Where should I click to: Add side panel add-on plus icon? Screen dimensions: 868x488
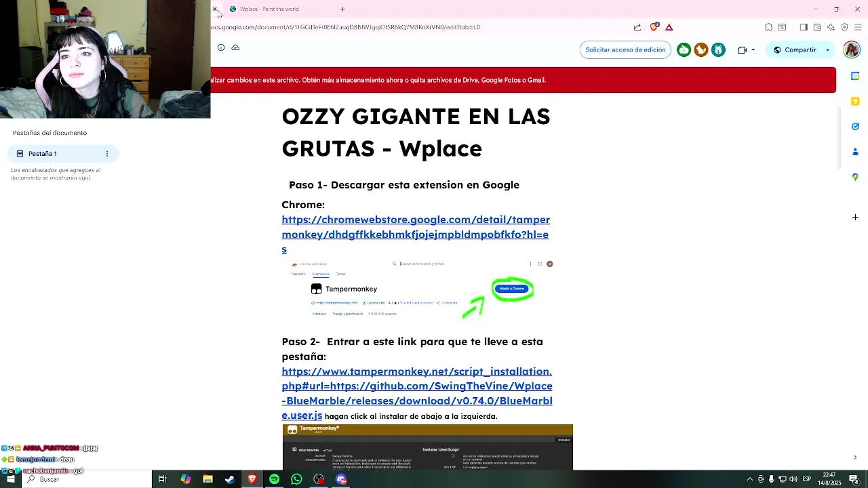[855, 217]
